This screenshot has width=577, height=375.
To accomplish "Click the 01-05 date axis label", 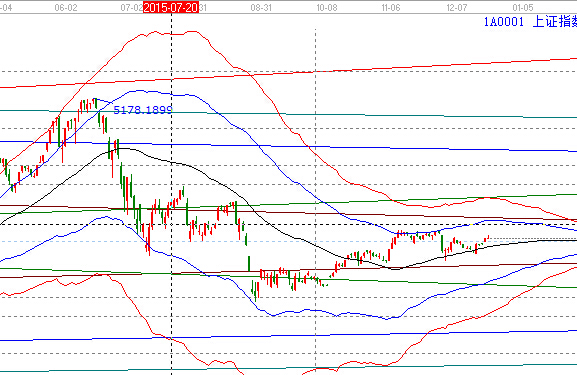I will [523, 7].
